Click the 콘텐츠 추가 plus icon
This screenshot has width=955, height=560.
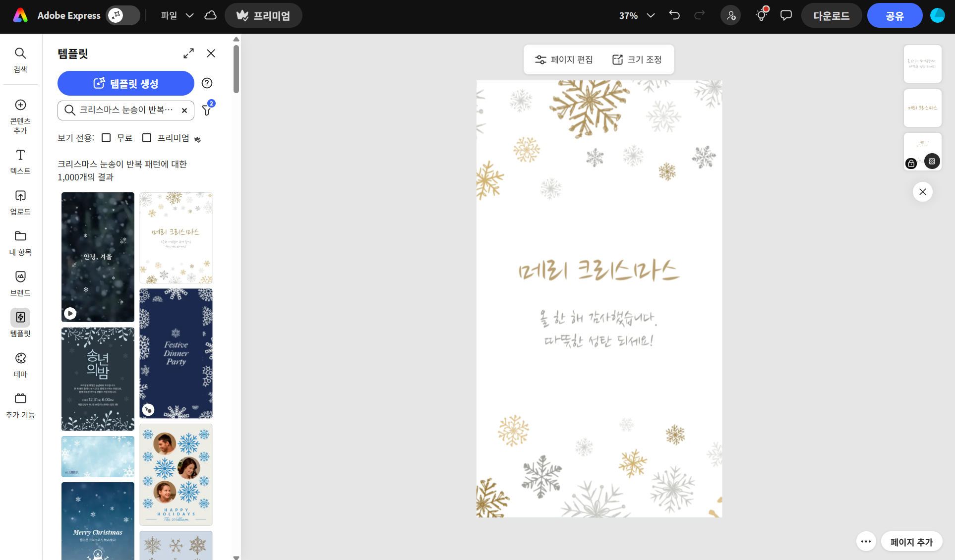(20, 105)
